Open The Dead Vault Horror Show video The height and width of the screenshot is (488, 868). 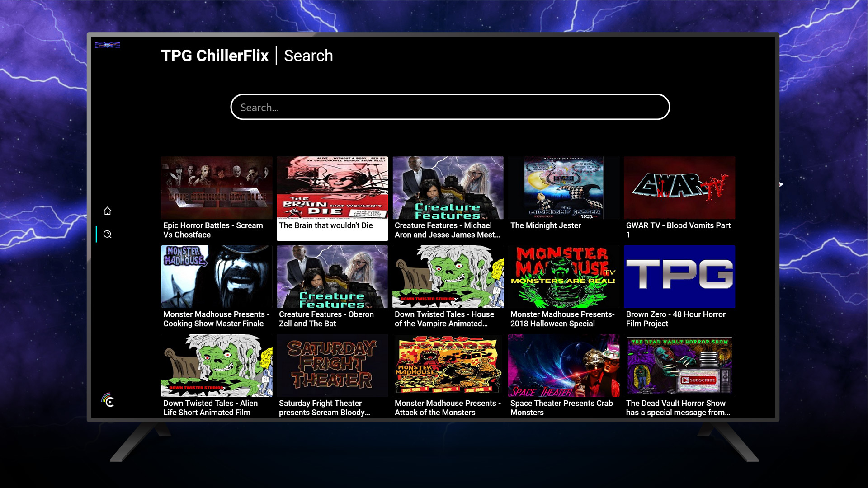pos(679,365)
